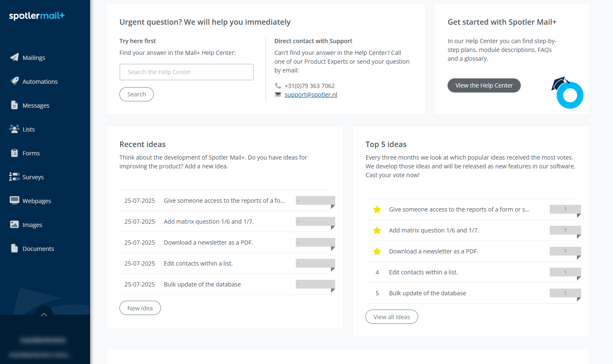Click the Messages document icon
Screen dimensions: 613x364
[x=14, y=105]
